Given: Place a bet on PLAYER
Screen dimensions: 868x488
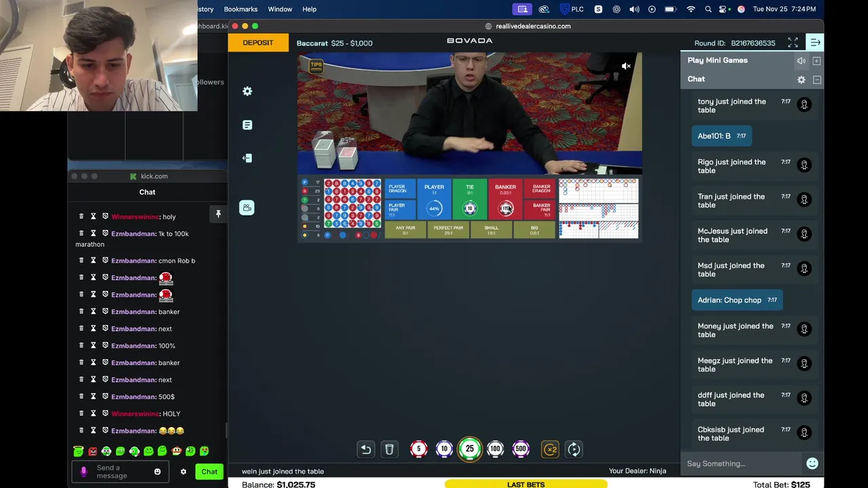Looking at the screenshot, I should tap(434, 199).
